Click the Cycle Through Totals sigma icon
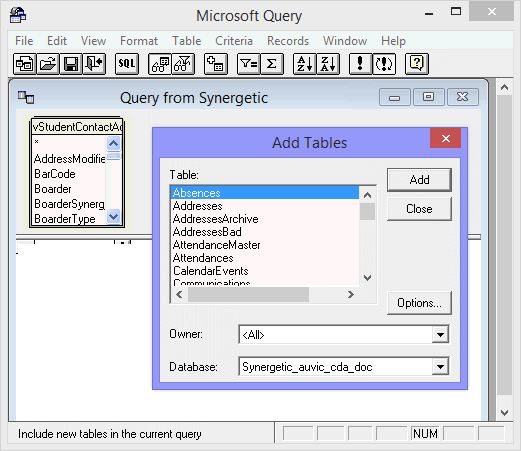Viewport: 521px width, 451px height. [272, 64]
